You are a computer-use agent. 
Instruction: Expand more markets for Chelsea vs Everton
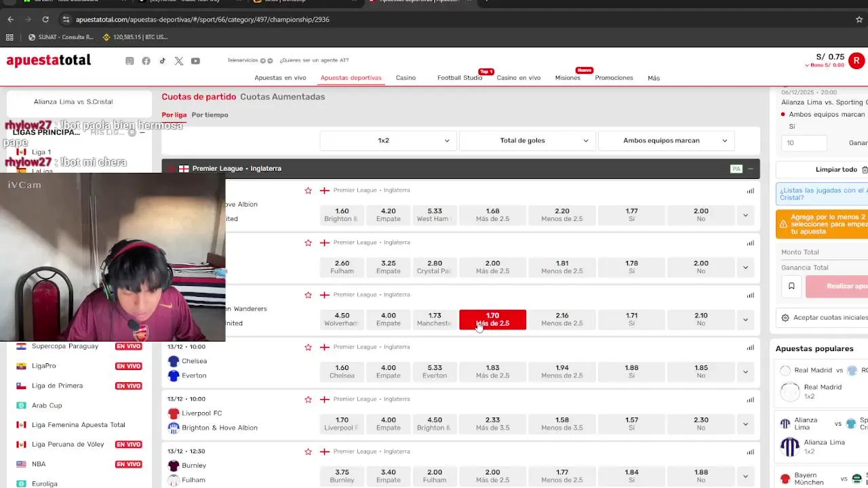pos(745,372)
